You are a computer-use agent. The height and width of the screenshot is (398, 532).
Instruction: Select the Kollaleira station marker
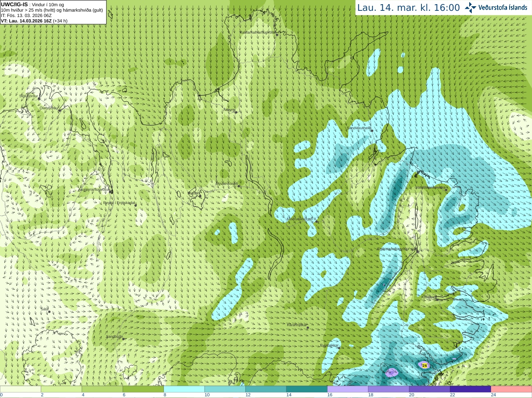[437, 300]
